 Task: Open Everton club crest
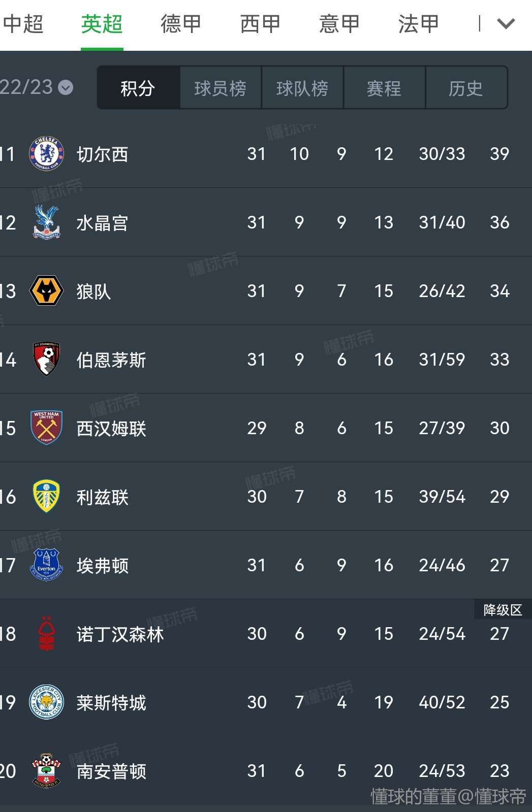(46, 565)
